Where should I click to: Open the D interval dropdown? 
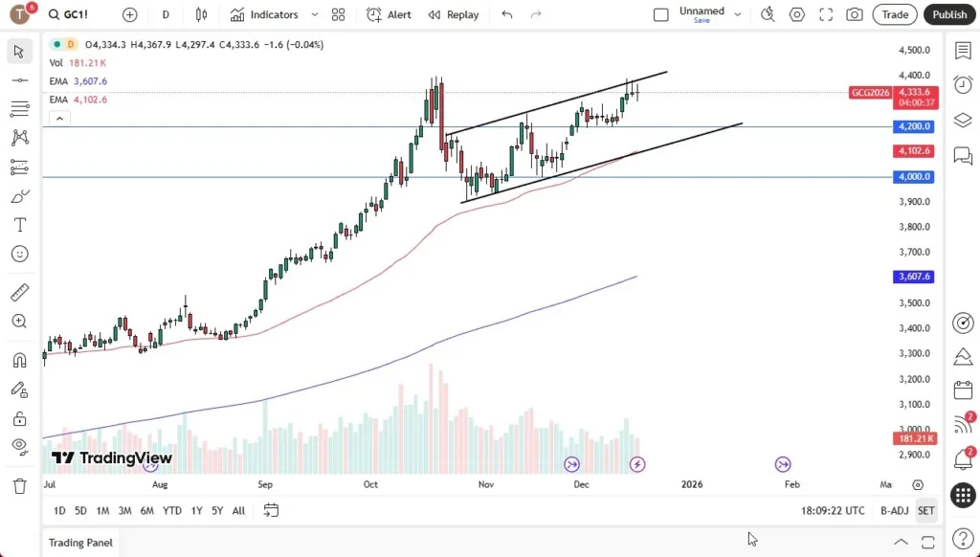tap(165, 14)
